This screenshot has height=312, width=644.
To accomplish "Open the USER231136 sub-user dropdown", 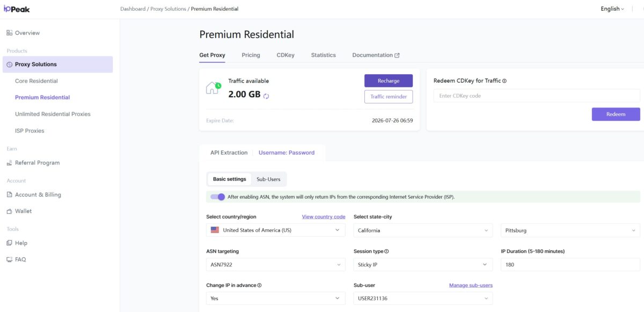I will pyautogui.click(x=423, y=299).
